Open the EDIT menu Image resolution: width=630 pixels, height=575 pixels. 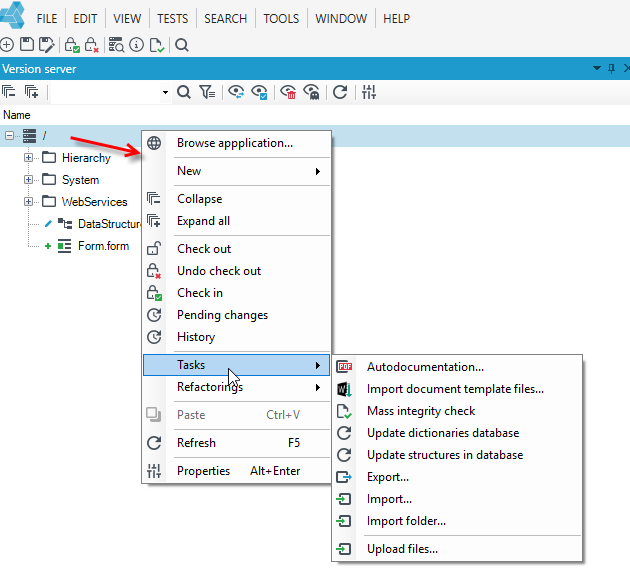[85, 18]
